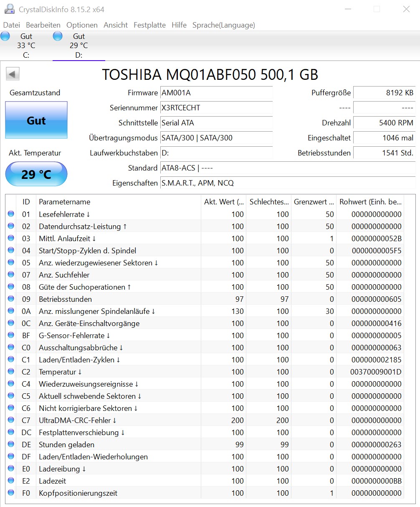420x507 pixels.
Task: Click status orb for Aktuell schwebende Sektoren
Action: (11, 396)
